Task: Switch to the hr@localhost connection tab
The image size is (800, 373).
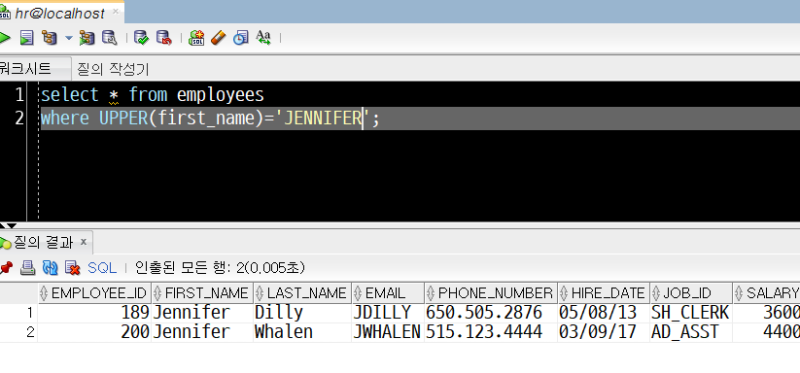Action: [x=61, y=13]
